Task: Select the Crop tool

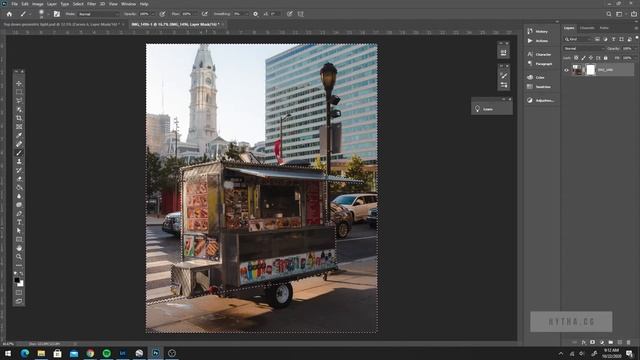Action: pos(19,118)
